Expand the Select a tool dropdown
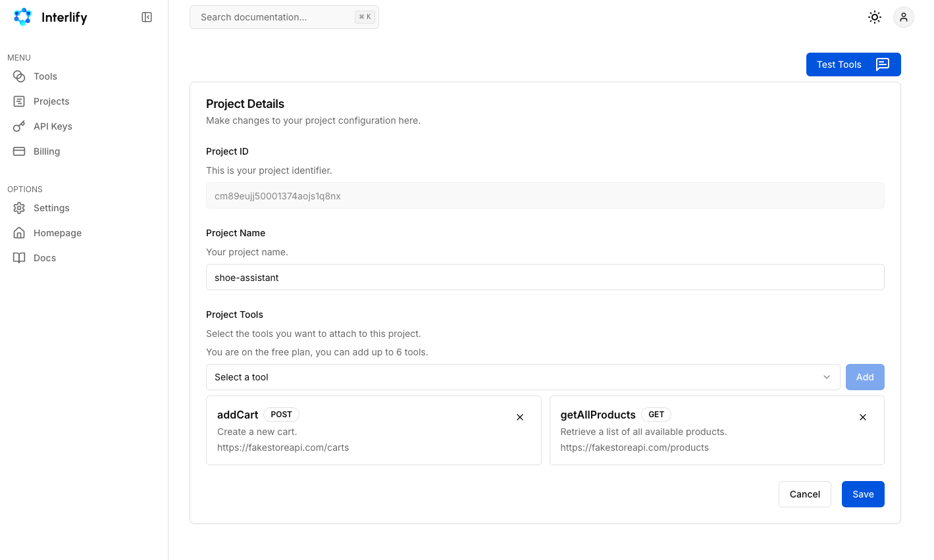The width and height of the screenshot is (934, 560). (x=523, y=377)
